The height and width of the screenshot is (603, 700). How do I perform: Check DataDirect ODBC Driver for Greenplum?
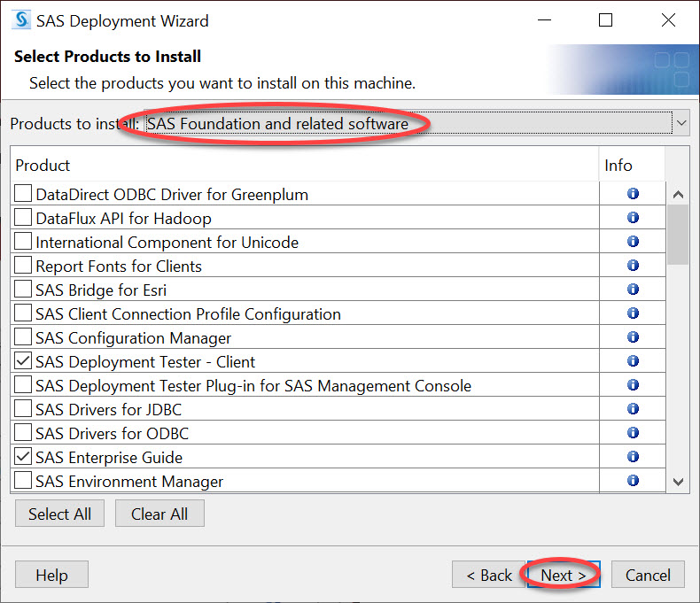coord(23,194)
